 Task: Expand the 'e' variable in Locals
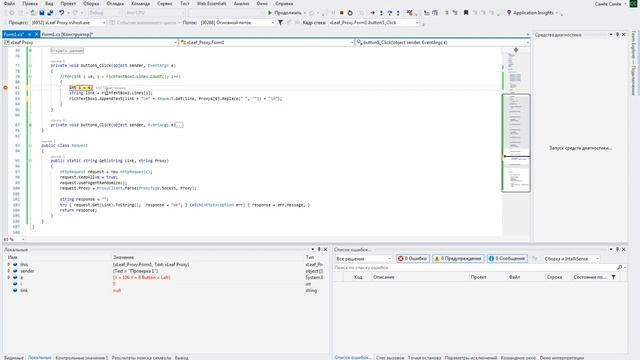coord(9,278)
